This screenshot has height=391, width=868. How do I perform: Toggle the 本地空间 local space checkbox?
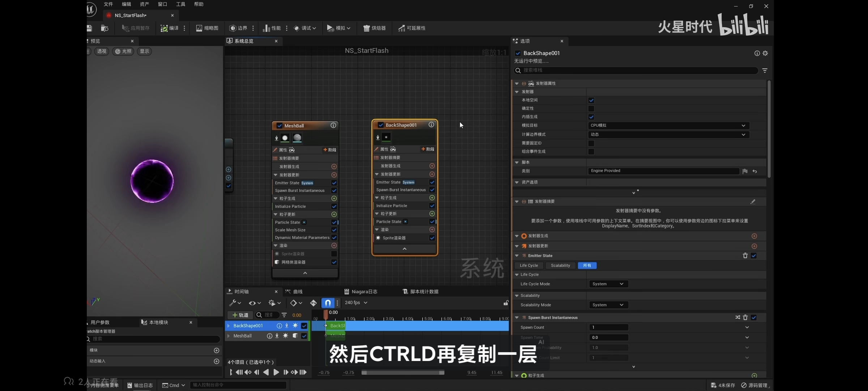(x=591, y=100)
